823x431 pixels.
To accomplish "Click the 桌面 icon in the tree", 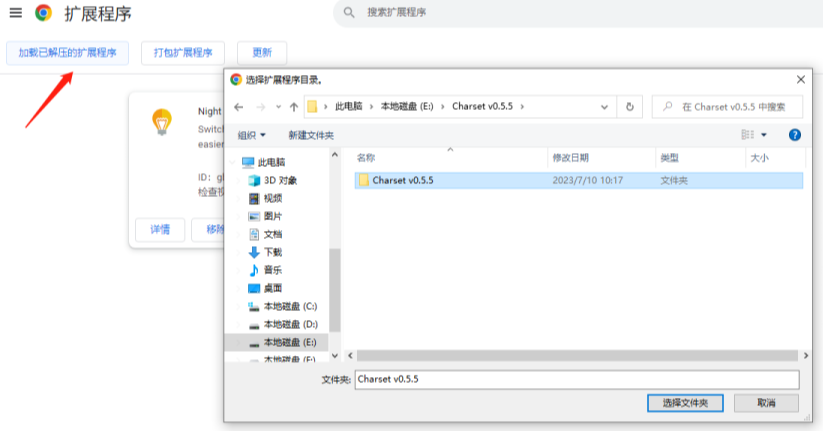I will 254,288.
